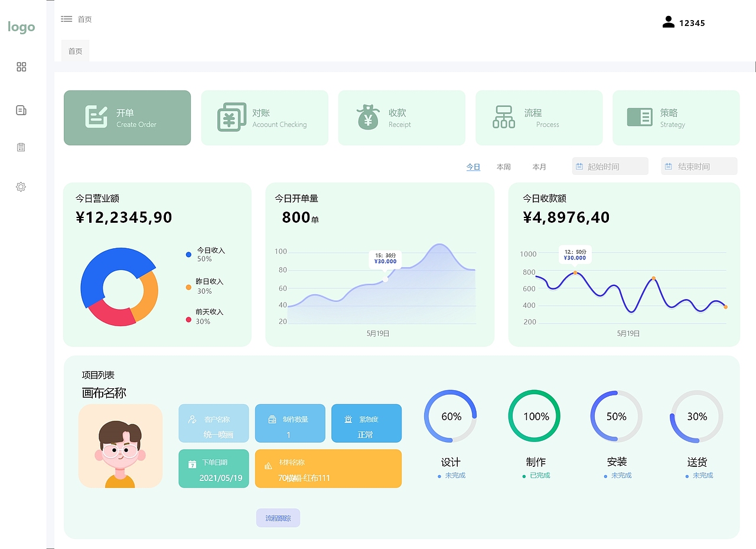
Task: Toggle the hamburger menu icon
Action: 67,19
